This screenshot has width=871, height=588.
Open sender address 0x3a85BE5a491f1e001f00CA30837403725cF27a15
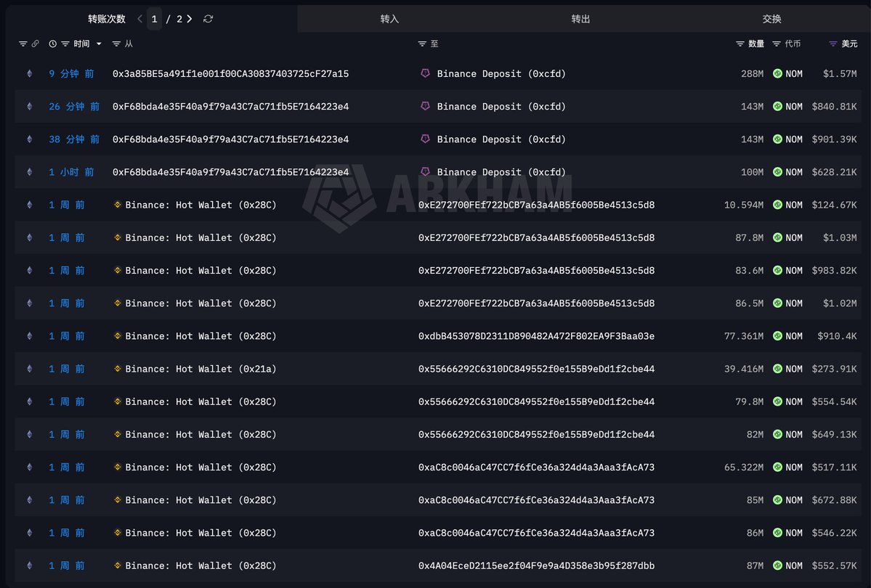[230, 73]
